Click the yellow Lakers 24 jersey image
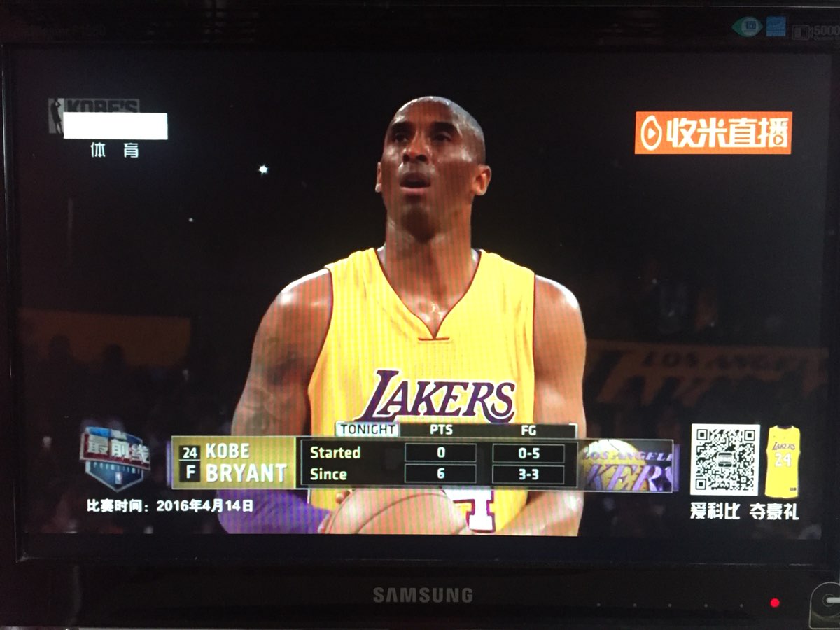Image resolution: width=840 pixels, height=630 pixels. coord(783,461)
